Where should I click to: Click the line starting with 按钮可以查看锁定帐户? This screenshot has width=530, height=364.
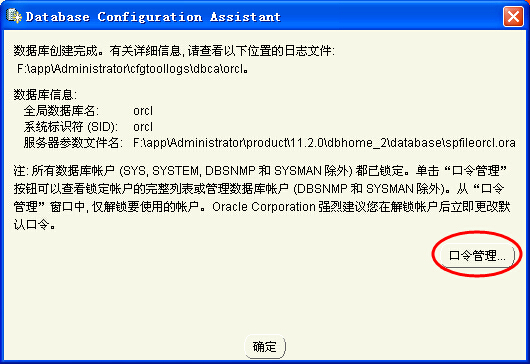click(x=259, y=189)
